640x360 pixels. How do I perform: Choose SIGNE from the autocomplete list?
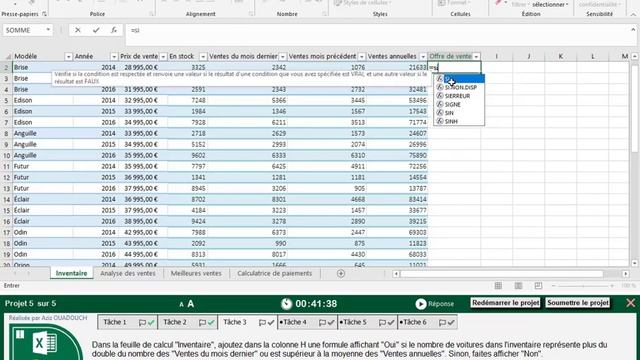(x=459, y=104)
